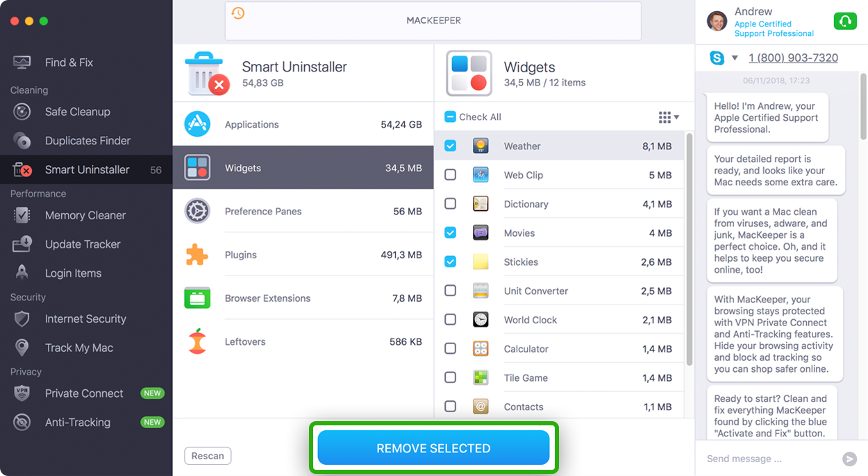Image resolution: width=868 pixels, height=476 pixels.
Task: Click Andrew's profile photo
Action: click(x=717, y=22)
